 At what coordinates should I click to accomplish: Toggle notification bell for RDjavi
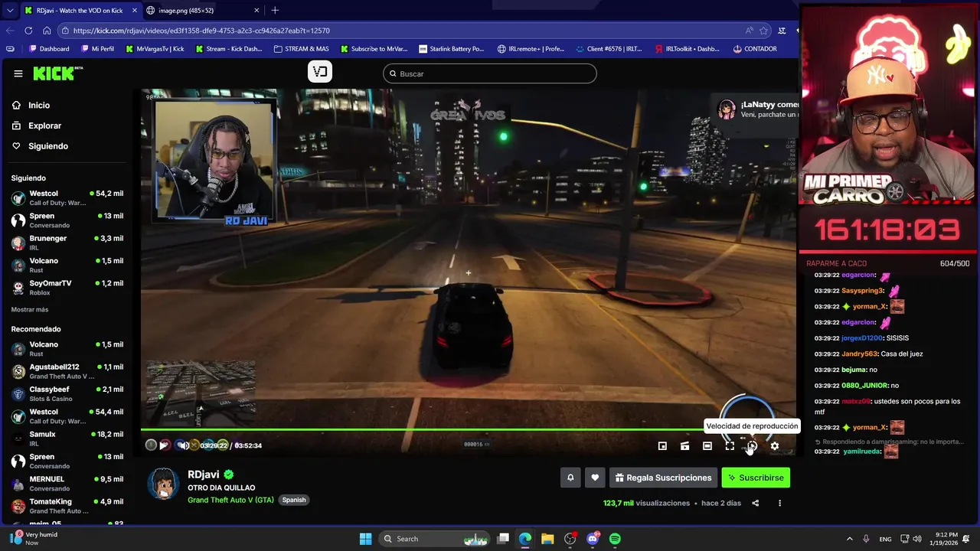coord(570,478)
